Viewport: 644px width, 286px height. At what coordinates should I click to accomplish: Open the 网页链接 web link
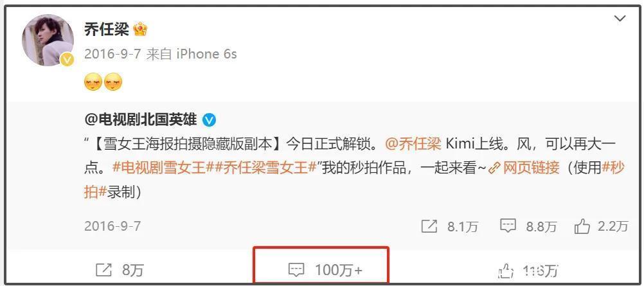click(524, 168)
